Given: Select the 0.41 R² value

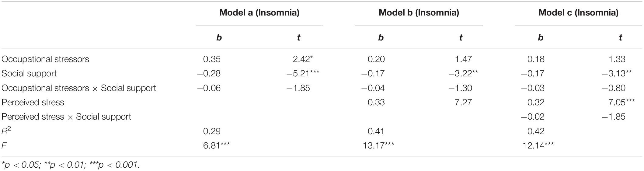Looking at the screenshot, I should click(x=376, y=131).
